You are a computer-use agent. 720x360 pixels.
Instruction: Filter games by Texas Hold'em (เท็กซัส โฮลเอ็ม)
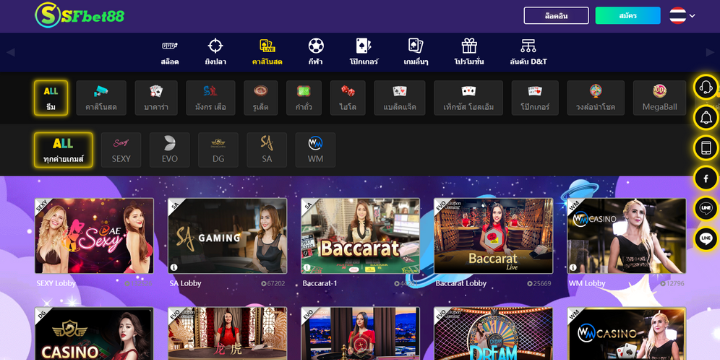pyautogui.click(x=468, y=98)
